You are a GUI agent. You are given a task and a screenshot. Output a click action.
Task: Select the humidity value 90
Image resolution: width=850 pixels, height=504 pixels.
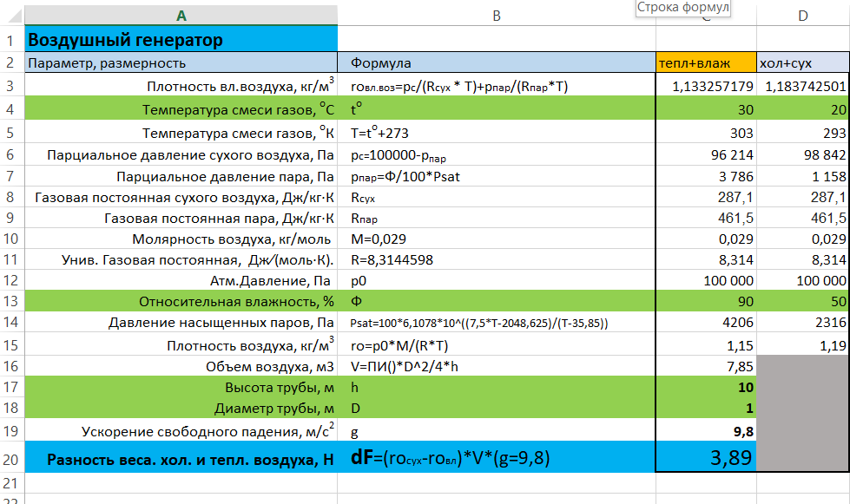pyautogui.click(x=707, y=301)
